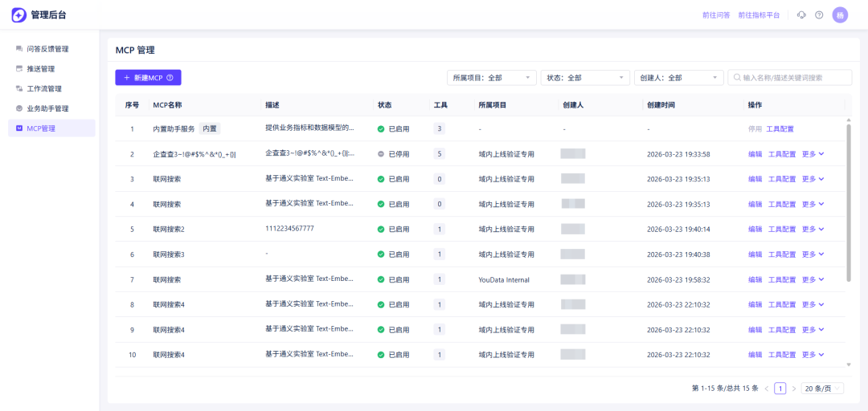Click 编辑 for row 3
The image size is (868, 411).
pyautogui.click(x=755, y=179)
